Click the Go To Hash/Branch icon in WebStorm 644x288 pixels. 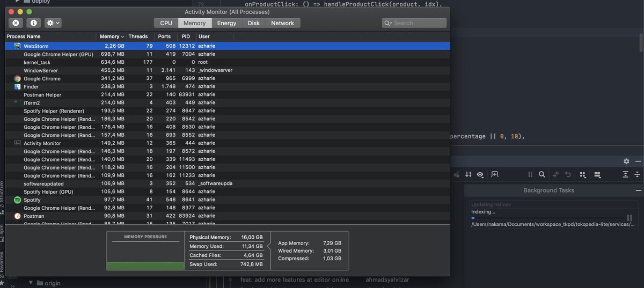pos(495,174)
